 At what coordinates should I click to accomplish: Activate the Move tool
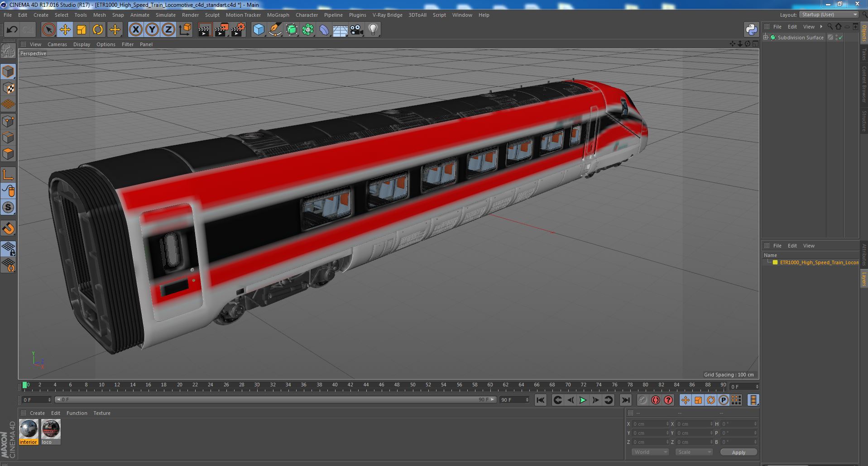(x=65, y=30)
